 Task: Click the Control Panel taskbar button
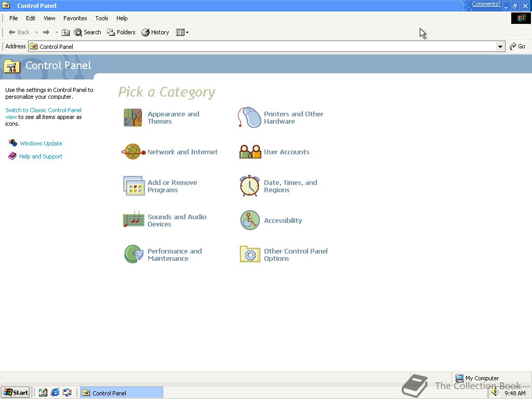tap(122, 393)
